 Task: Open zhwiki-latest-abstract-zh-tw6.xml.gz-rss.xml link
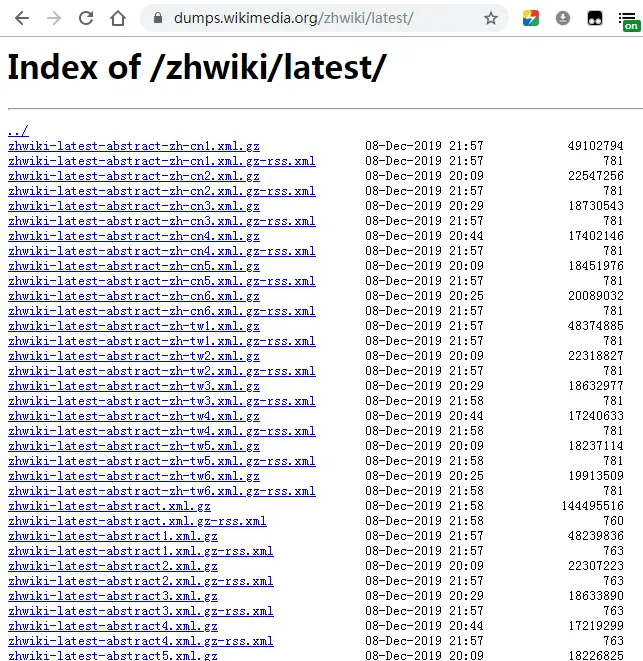pyautogui.click(x=161, y=491)
